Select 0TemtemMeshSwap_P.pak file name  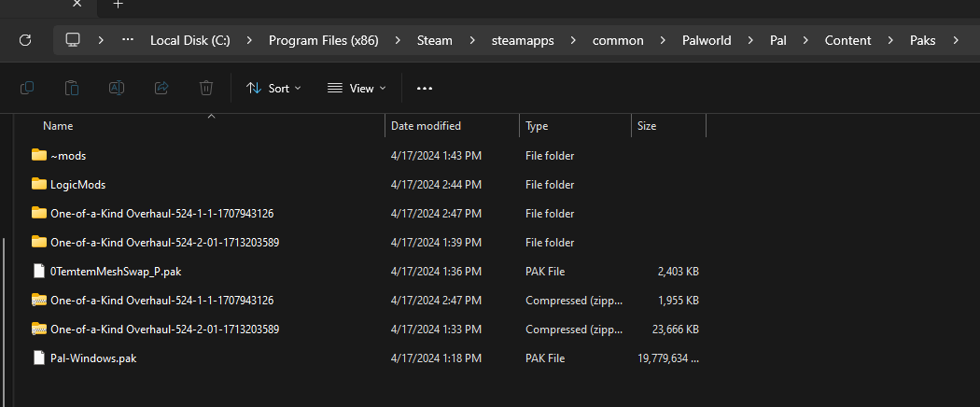117,272
